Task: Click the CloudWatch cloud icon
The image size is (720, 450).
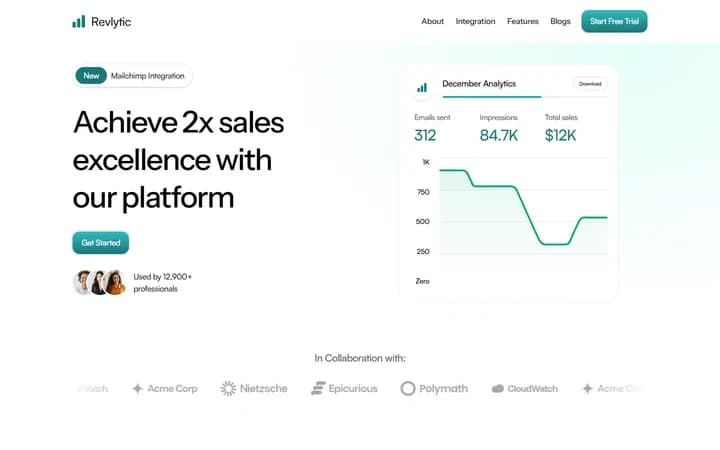Action: (x=498, y=388)
